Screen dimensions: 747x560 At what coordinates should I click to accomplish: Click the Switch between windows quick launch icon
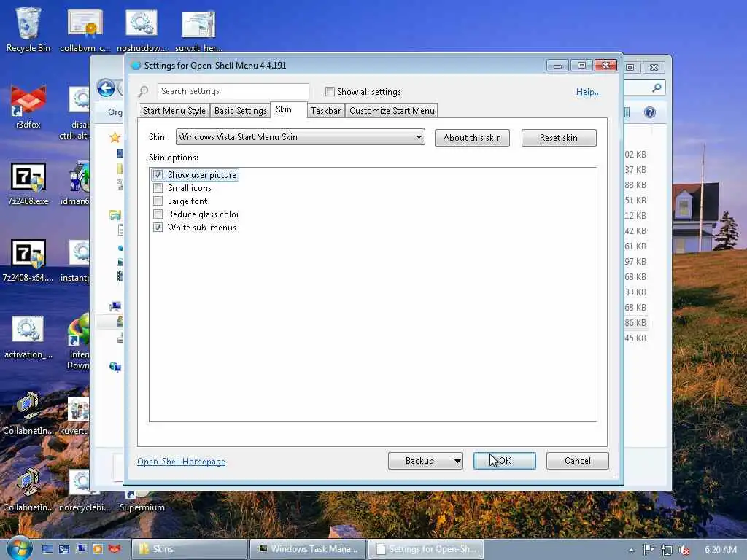[x=64, y=549]
